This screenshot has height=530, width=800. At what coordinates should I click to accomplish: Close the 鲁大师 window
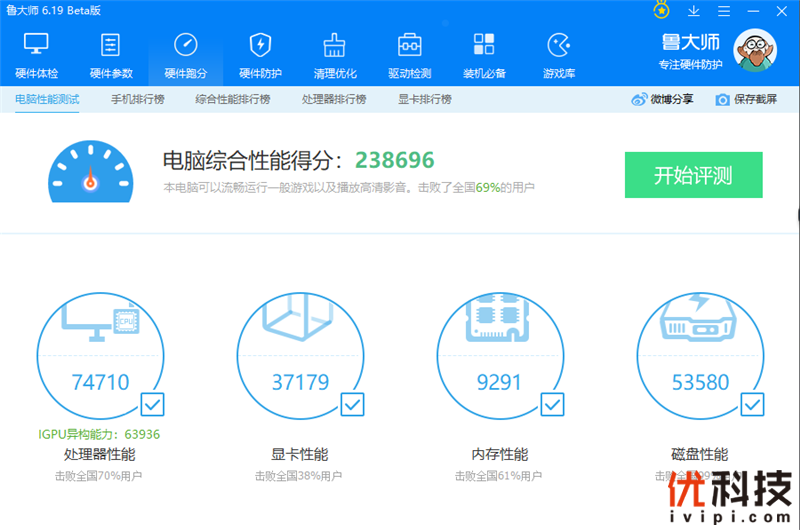782,11
